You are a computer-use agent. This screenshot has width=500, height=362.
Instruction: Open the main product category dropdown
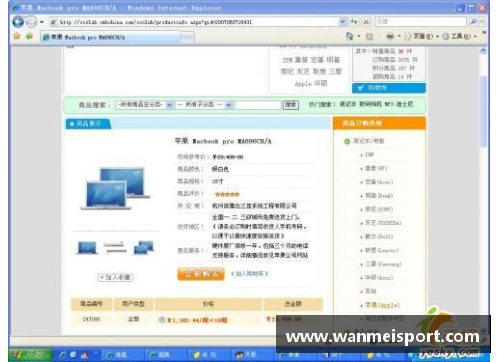(x=144, y=105)
